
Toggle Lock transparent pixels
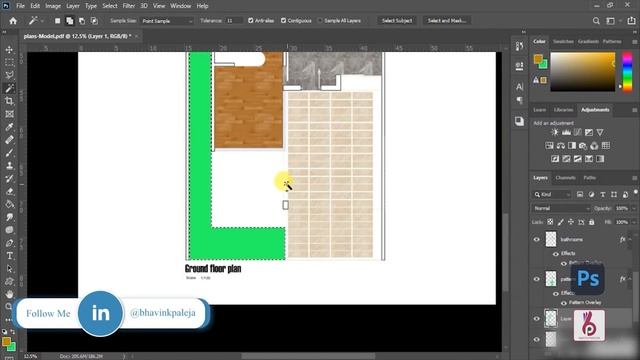pyautogui.click(x=550, y=222)
